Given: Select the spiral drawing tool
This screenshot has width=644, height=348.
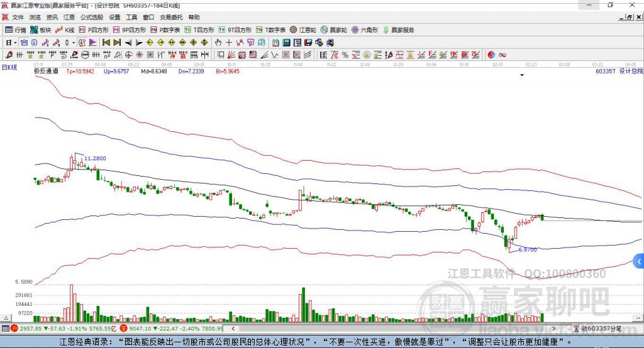Looking at the screenshot, I should pos(64,55).
